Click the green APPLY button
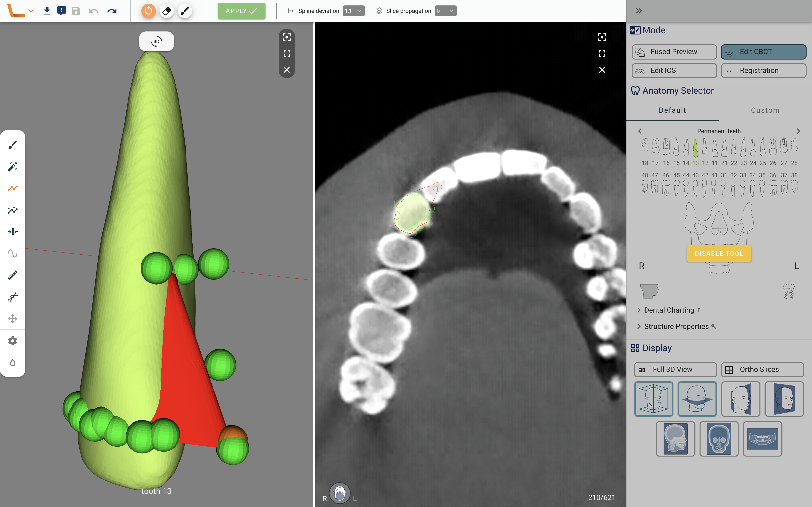 [x=241, y=11]
